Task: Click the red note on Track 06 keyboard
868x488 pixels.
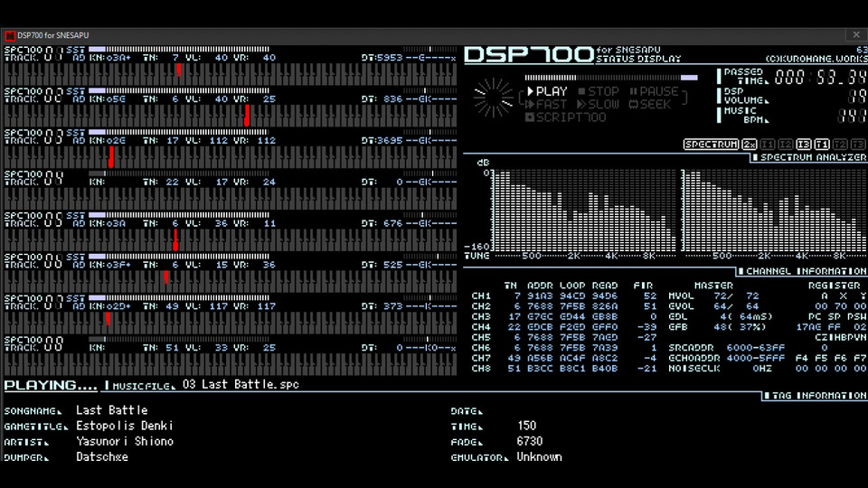Action: [166, 277]
